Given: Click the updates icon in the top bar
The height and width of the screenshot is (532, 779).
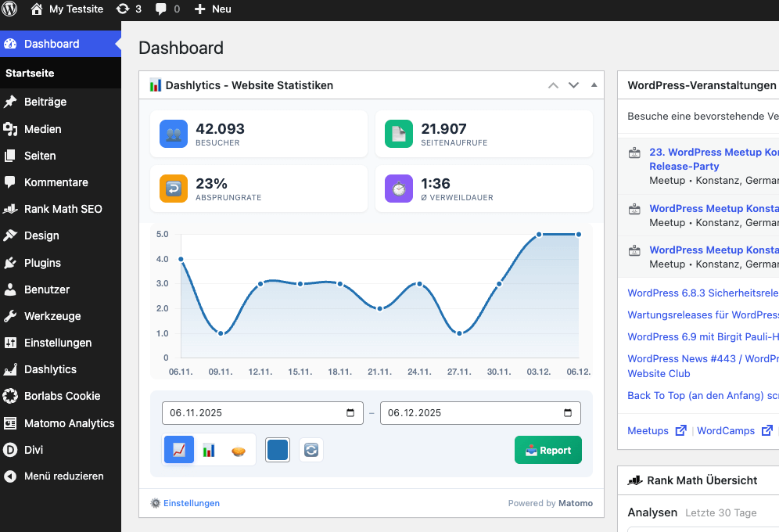Looking at the screenshot, I should (x=128, y=9).
